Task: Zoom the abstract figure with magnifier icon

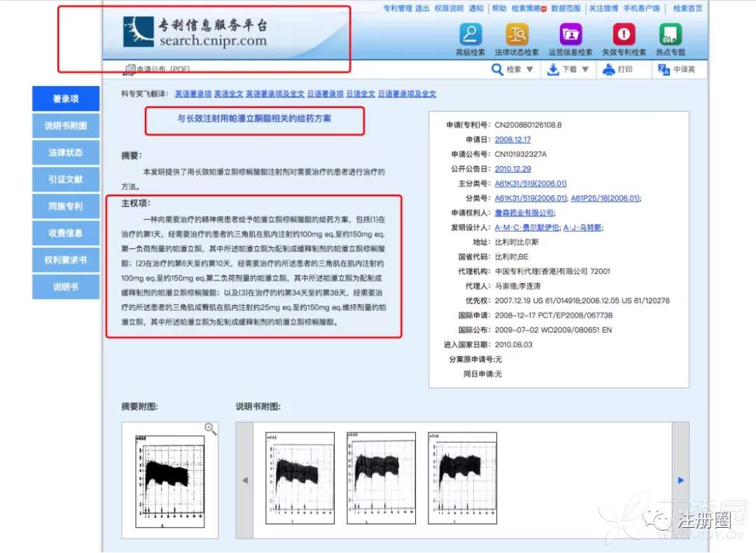Action: 210,428
